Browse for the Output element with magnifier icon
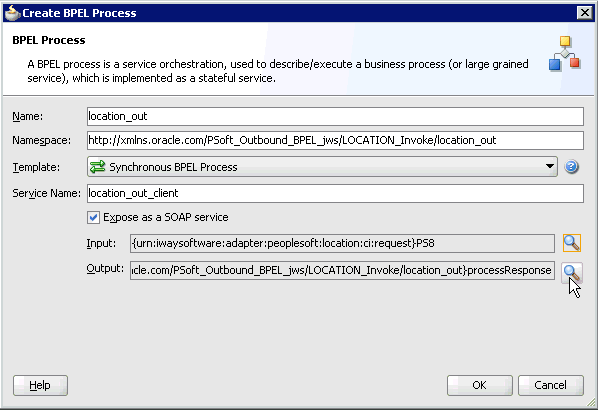This screenshot has width=598, height=410. (572, 272)
